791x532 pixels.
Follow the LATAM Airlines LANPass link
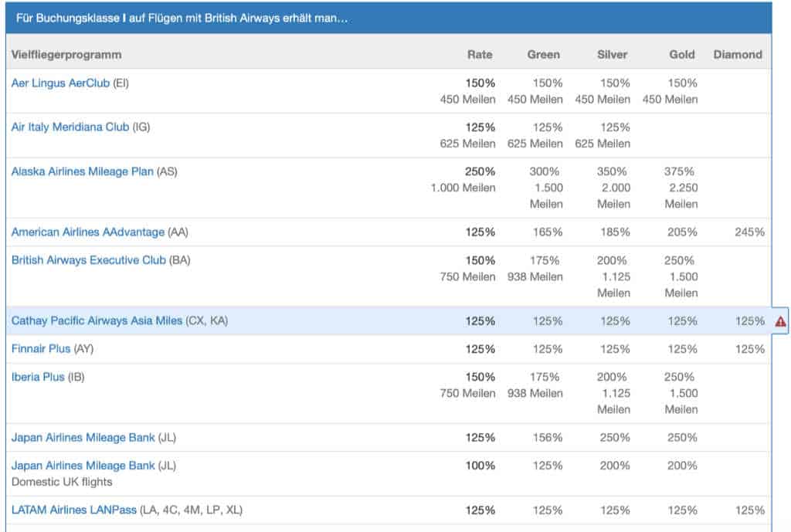pos(74,510)
